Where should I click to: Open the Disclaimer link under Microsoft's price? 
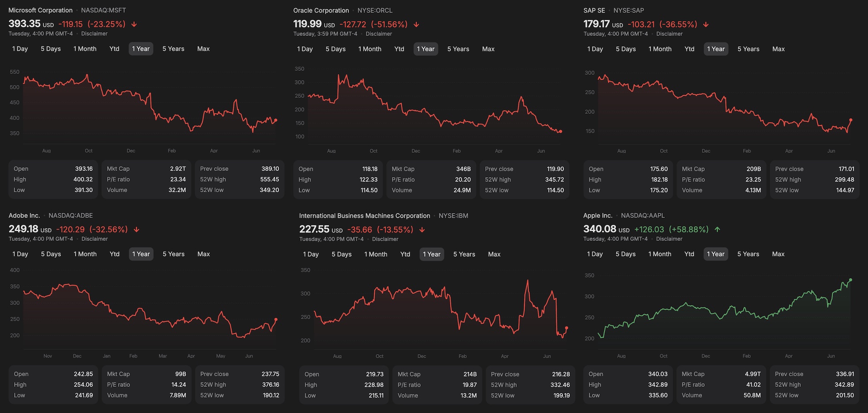tap(94, 34)
